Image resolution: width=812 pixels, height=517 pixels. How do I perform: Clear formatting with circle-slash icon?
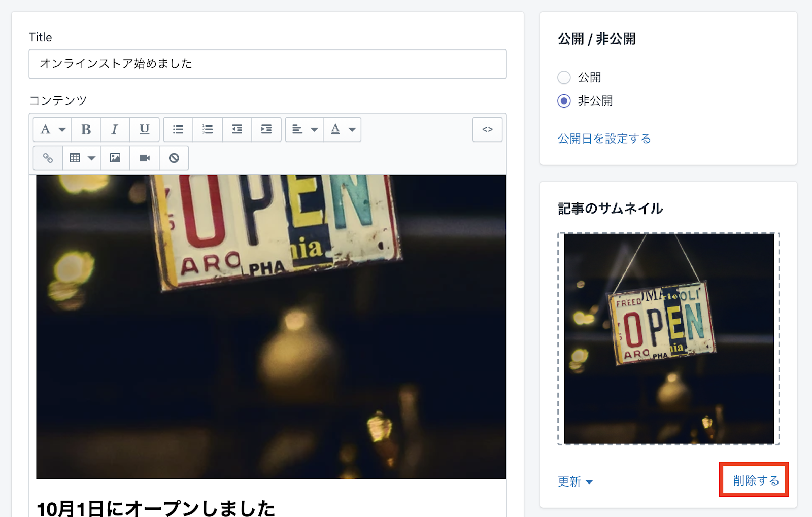tap(174, 158)
